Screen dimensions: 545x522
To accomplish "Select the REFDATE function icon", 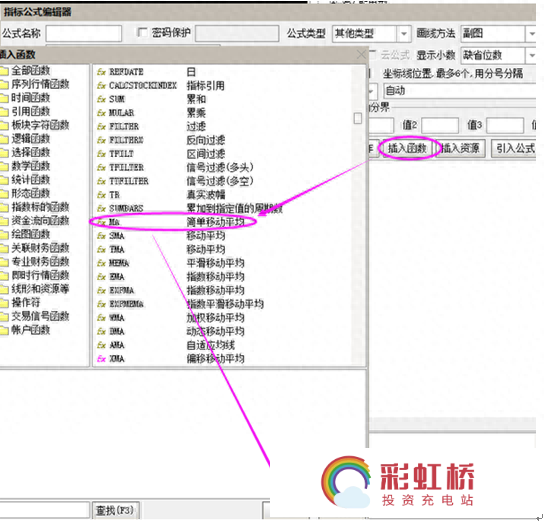I will [x=101, y=72].
